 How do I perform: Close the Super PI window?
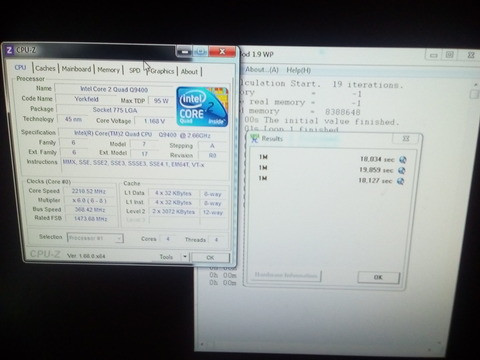[x=470, y=55]
